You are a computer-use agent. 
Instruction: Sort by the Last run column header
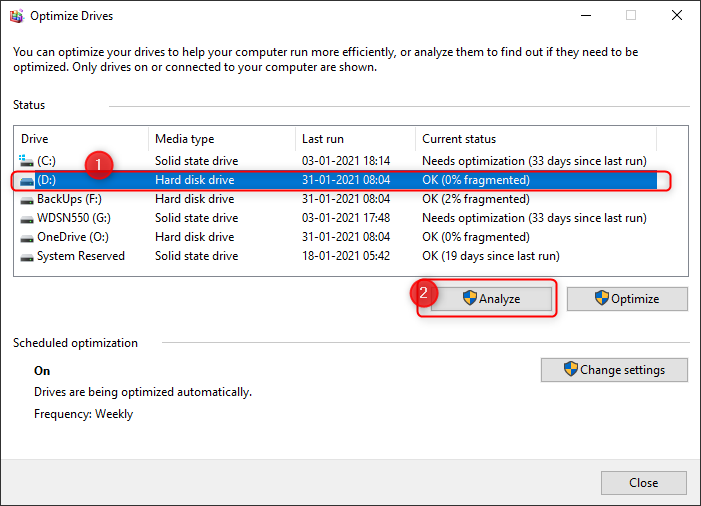coord(355,139)
